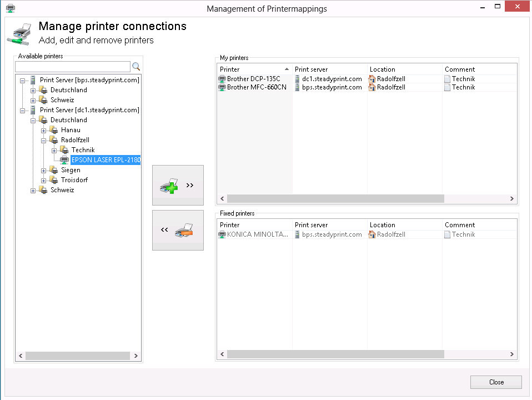The image size is (532, 400).
Task: Click Printer column header in Fixed printers
Action: [254, 225]
